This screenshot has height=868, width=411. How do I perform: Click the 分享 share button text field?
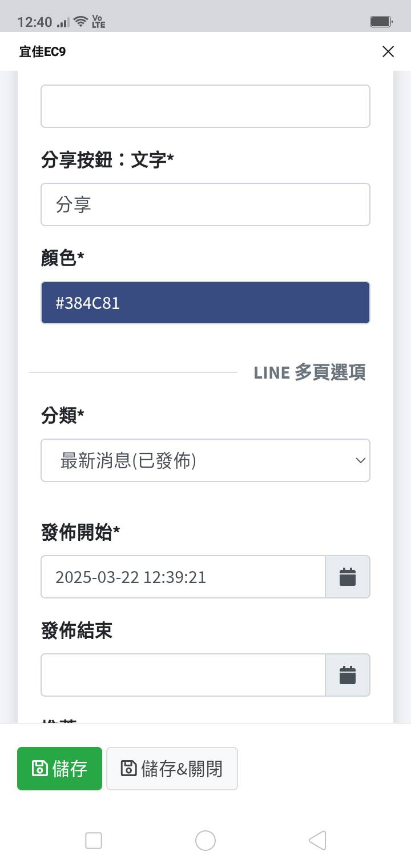tap(205, 204)
